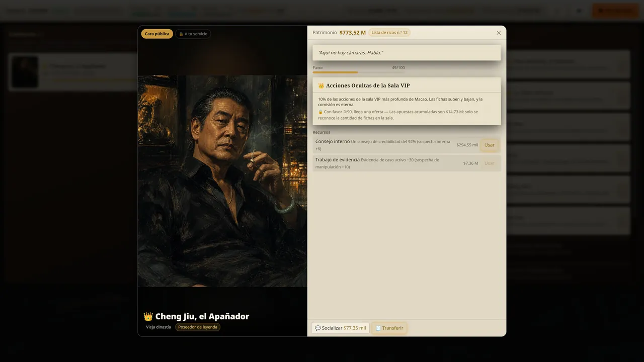Click the 'Poseedor de leyenda' badge
The image size is (644, 362).
(198, 327)
